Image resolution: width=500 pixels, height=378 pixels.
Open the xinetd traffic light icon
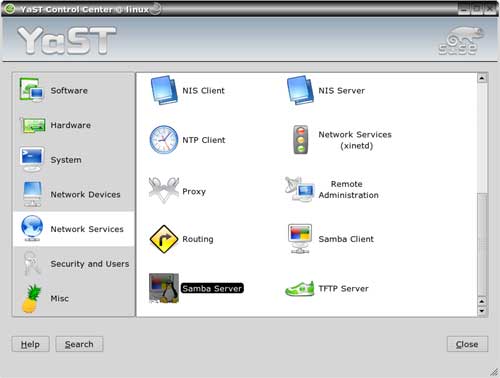tap(301, 140)
